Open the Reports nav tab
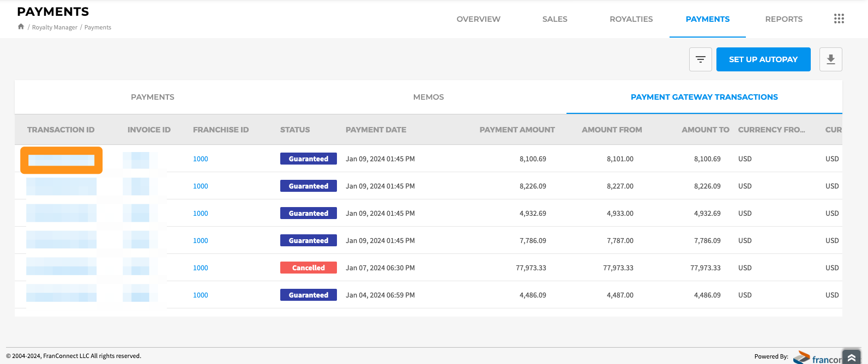The width and height of the screenshot is (868, 364). pyautogui.click(x=784, y=19)
